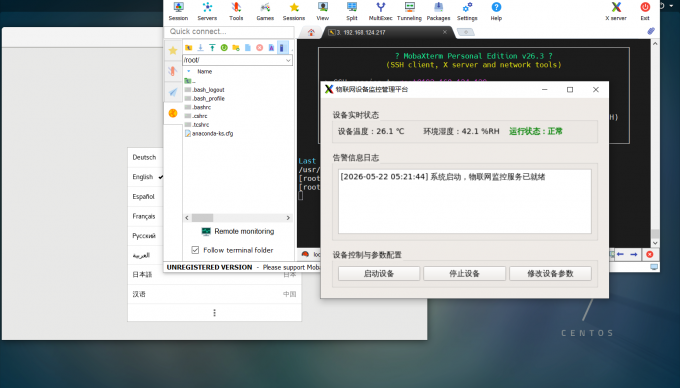Click the red Exit power icon
This screenshot has width=680, height=388.
[645, 11]
